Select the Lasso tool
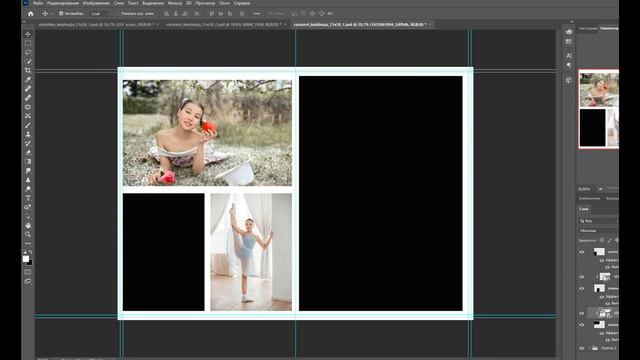The width and height of the screenshot is (640, 360). (x=28, y=52)
